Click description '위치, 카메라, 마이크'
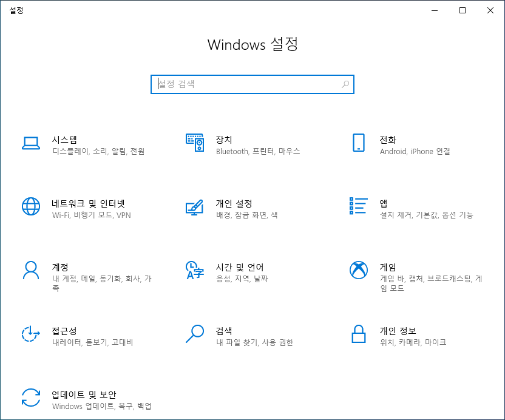The width and height of the screenshot is (505, 420). (x=413, y=342)
